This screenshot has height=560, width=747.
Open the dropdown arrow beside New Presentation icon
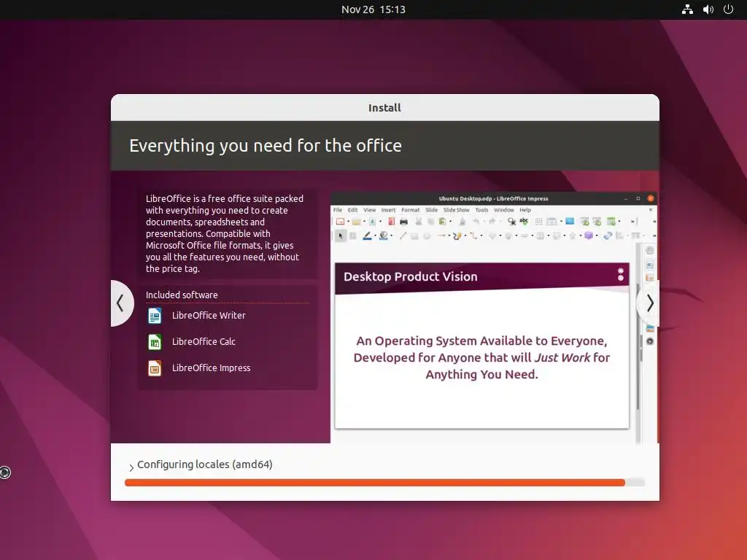pyautogui.click(x=348, y=222)
